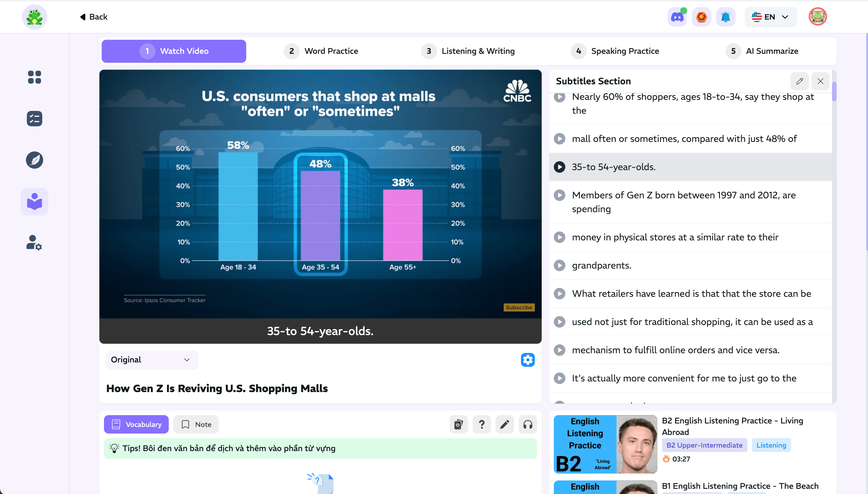Image resolution: width=868 pixels, height=494 pixels.
Task: Open video settings gear icon
Action: (x=528, y=360)
